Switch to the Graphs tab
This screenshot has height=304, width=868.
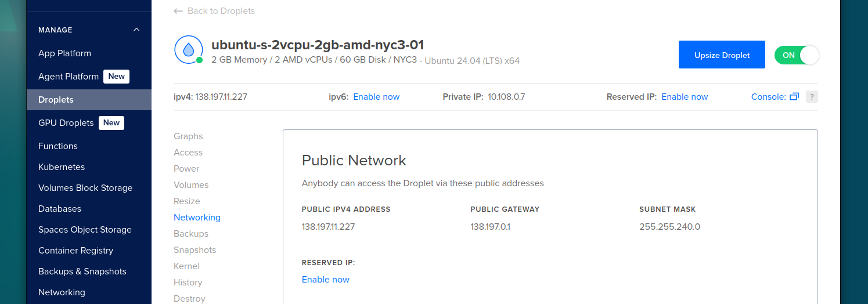[188, 136]
